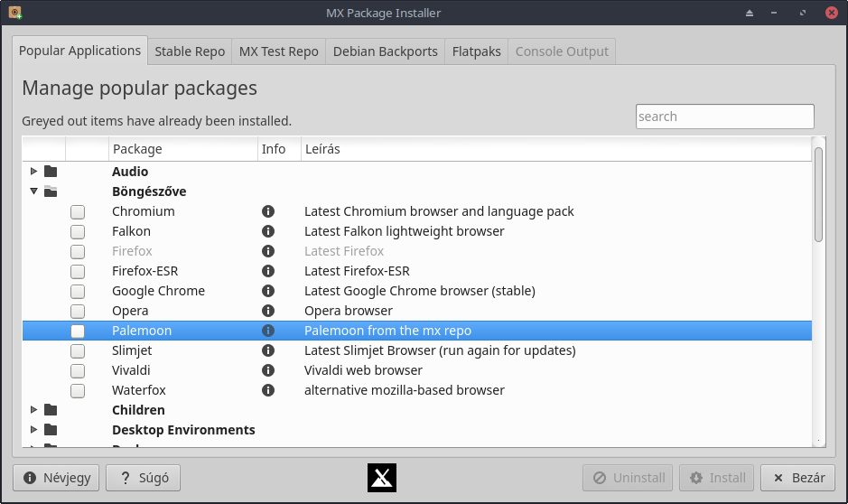Screen dimensions: 848x504
Task: Click the Desktop Environments folder icon
Action: click(51, 430)
